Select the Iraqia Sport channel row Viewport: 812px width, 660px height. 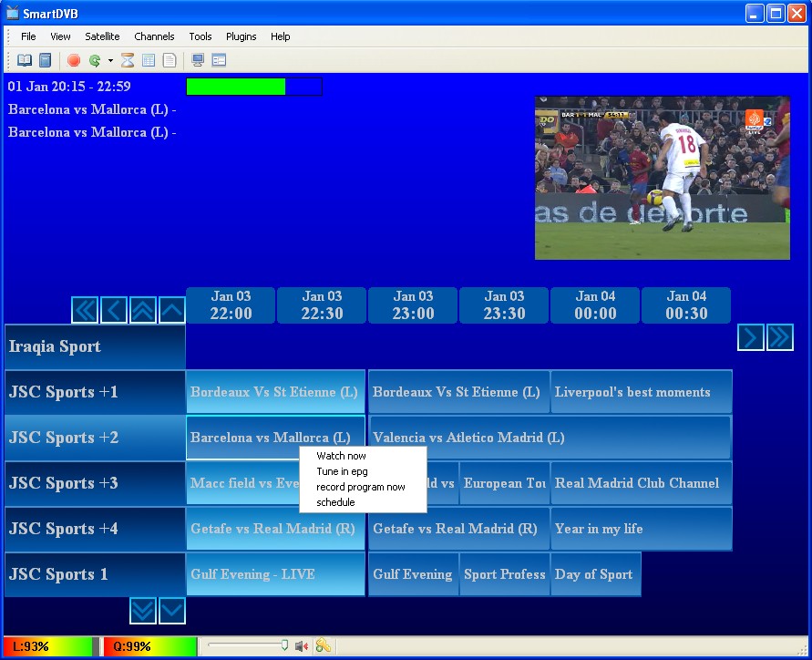point(96,346)
